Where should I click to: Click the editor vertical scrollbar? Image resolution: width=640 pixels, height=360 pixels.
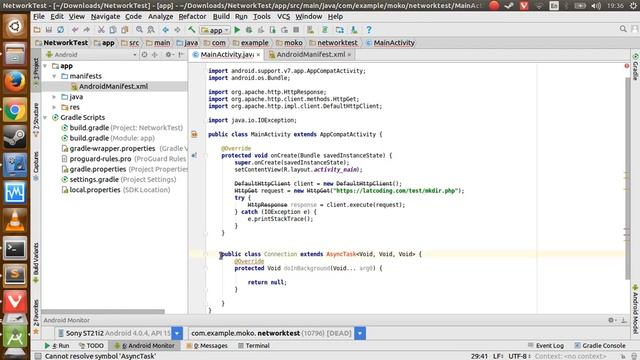(x=627, y=178)
